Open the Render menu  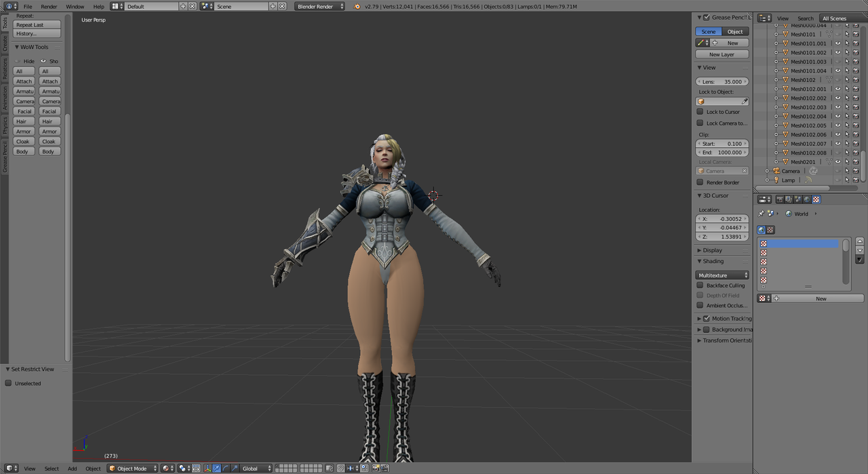[49, 6]
